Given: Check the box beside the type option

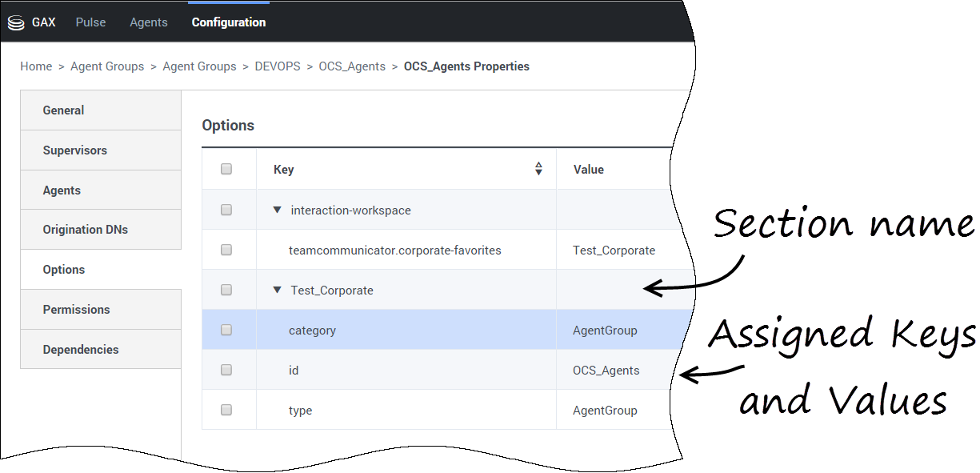Looking at the screenshot, I should click(226, 410).
